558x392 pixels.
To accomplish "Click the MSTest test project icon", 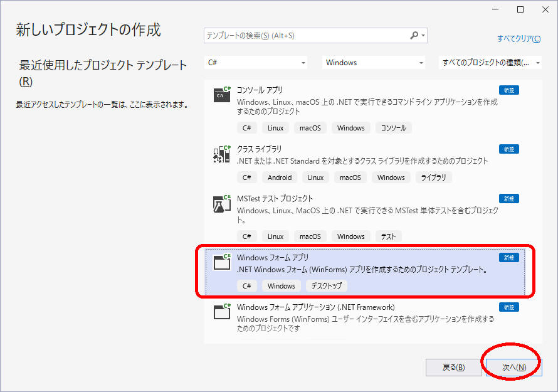I will pyautogui.click(x=222, y=203).
